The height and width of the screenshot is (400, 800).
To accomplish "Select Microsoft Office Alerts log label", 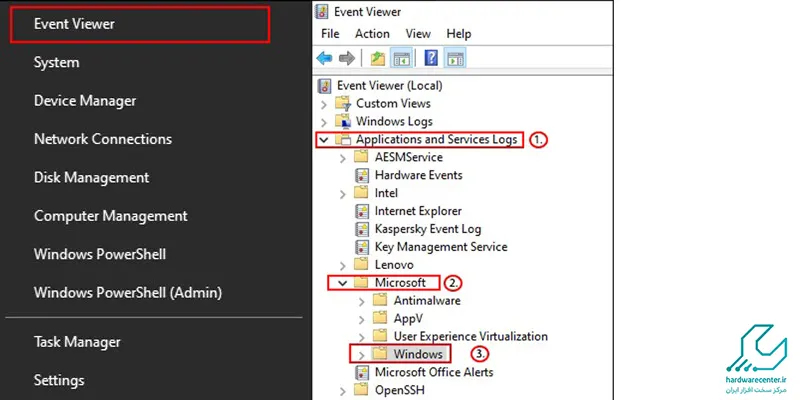I will pyautogui.click(x=434, y=372).
